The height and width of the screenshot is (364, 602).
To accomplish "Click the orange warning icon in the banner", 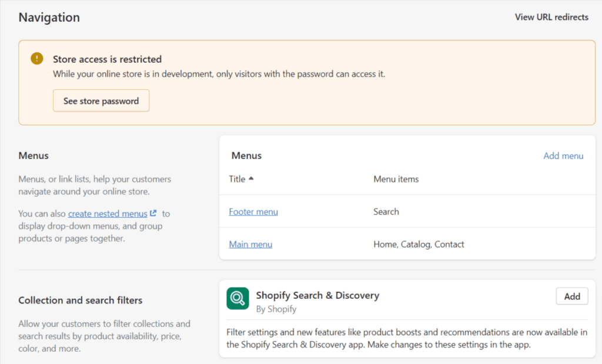I will pyautogui.click(x=36, y=59).
